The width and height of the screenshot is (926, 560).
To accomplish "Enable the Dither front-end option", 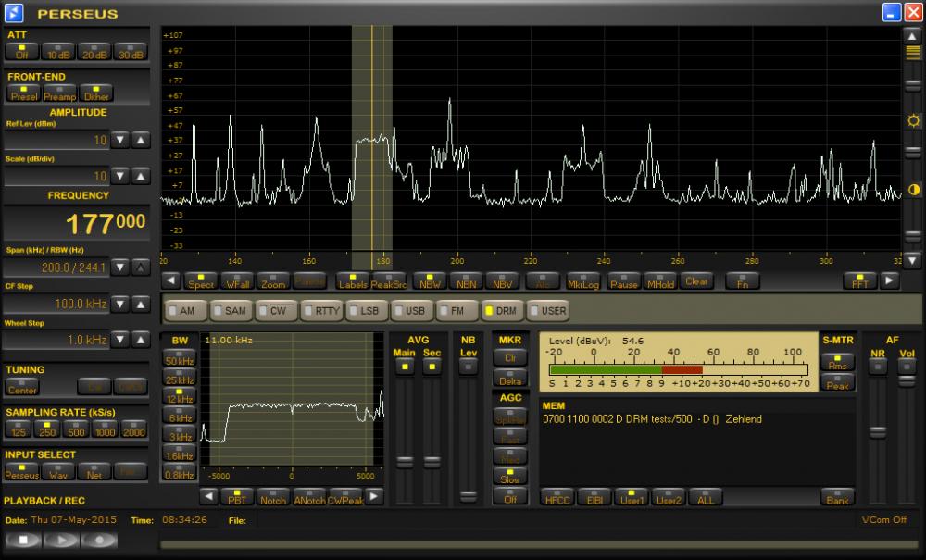I will pyautogui.click(x=95, y=93).
